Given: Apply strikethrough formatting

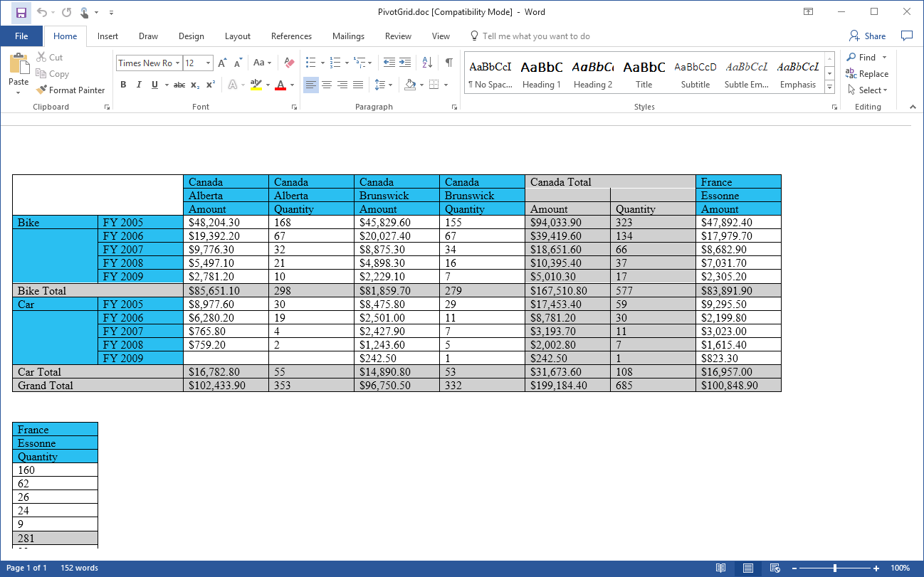Looking at the screenshot, I should tap(179, 85).
